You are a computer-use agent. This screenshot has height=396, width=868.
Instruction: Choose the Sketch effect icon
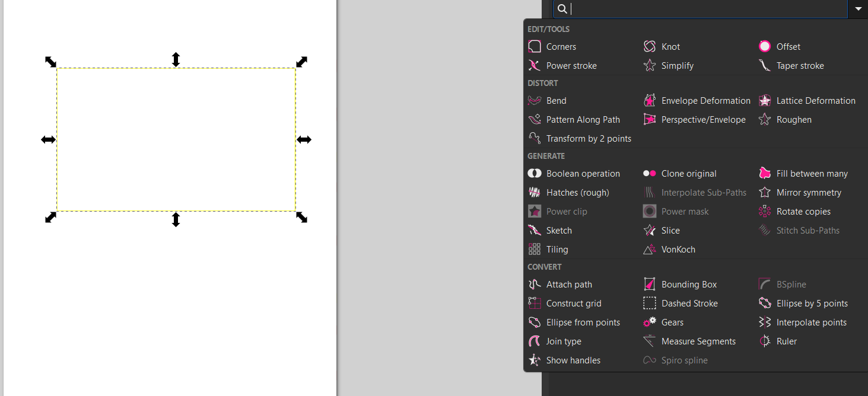tap(535, 231)
